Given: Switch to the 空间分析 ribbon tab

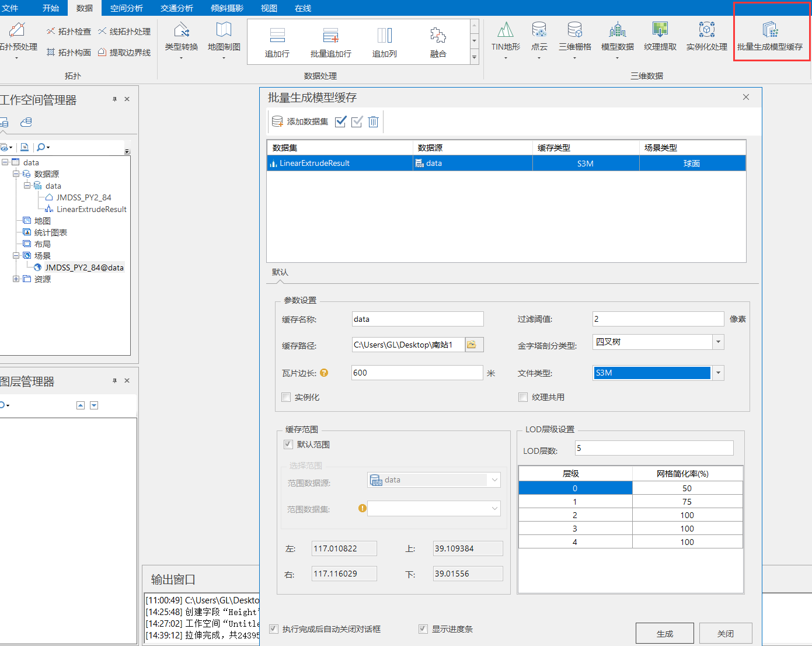Looking at the screenshot, I should [x=127, y=8].
